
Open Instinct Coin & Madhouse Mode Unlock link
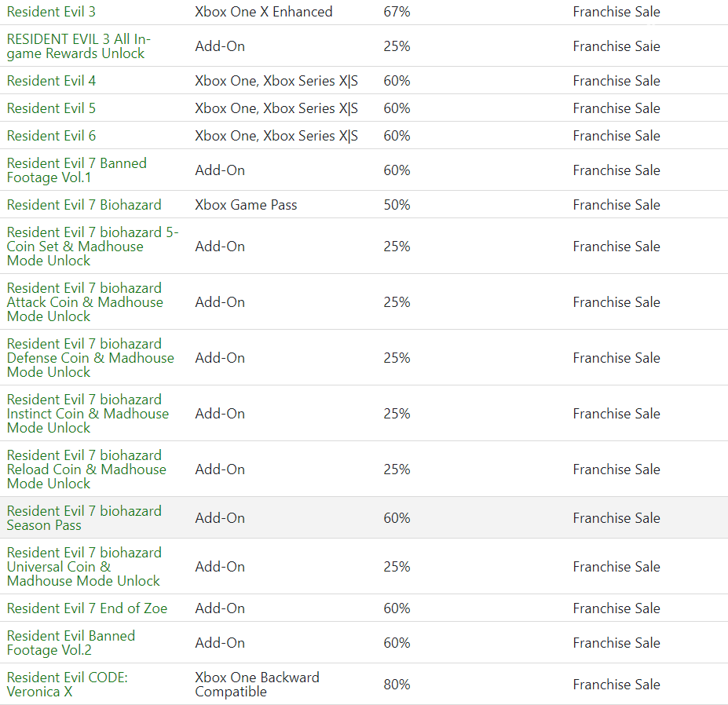pos(88,413)
